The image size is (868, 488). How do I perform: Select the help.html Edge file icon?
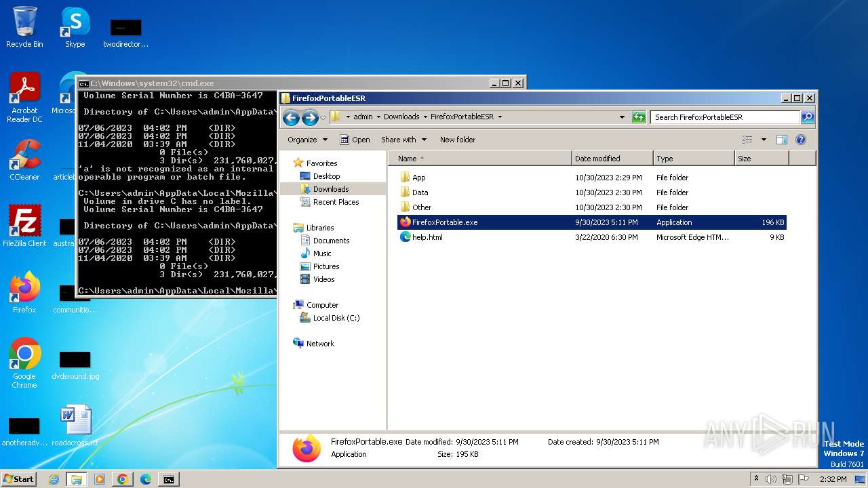coord(406,237)
